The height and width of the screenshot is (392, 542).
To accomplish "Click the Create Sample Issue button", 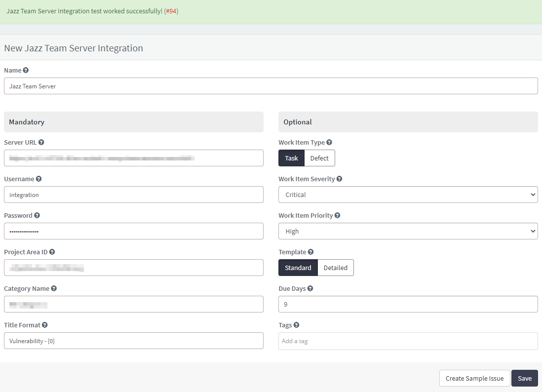I will 474,378.
